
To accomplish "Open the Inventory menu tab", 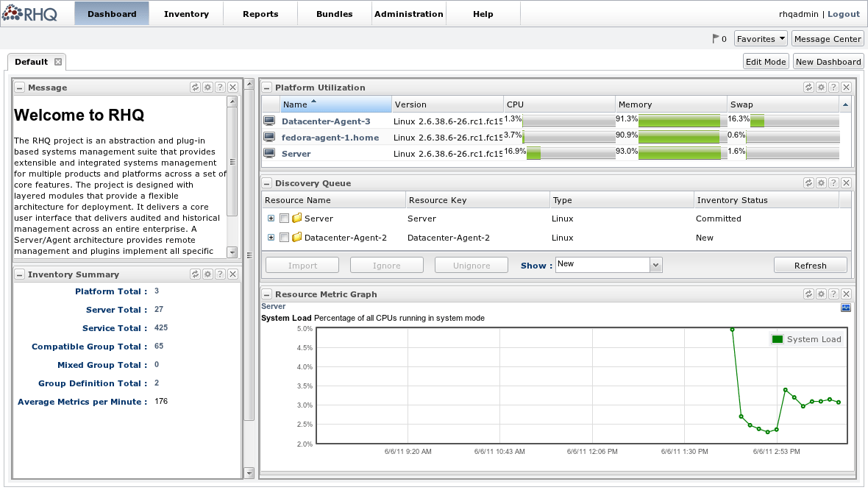I will 186,14.
